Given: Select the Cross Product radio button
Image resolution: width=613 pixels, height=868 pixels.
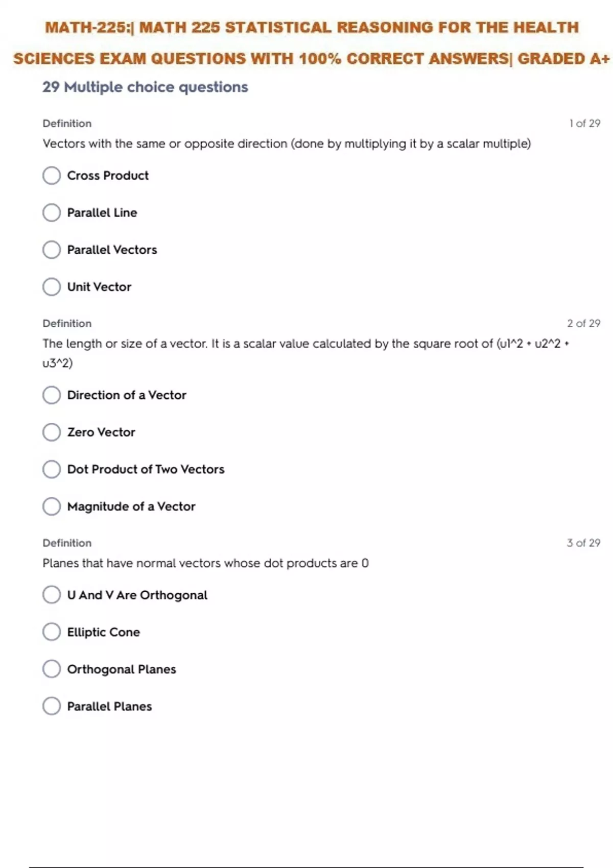Looking at the screenshot, I should point(52,176).
